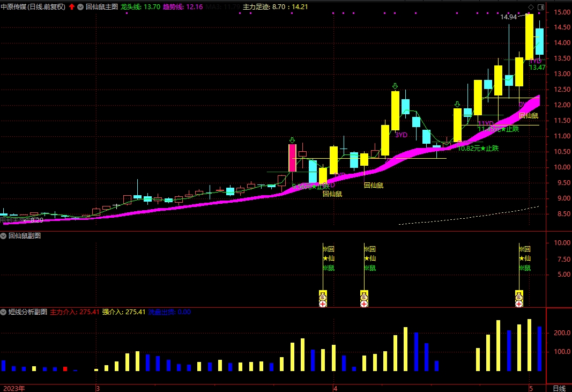Click the 主力足迹: 8.70 : 14.21 readout
The width and height of the screenshot is (572, 392).
coord(276,6)
